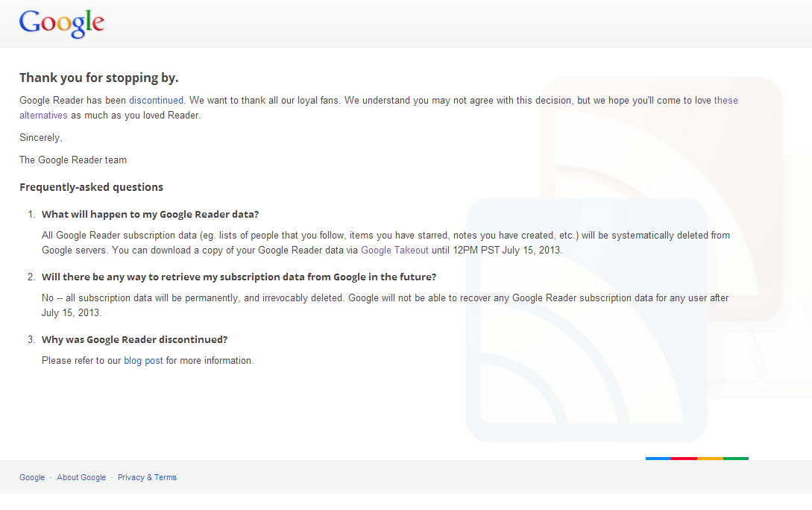Screen dimensions: 812x510
Task: Open the "discontinued" link
Action: pos(156,101)
